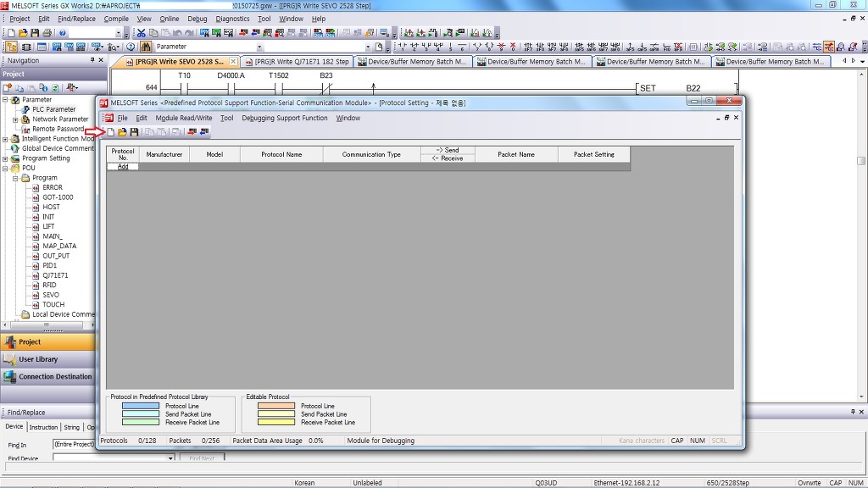The width and height of the screenshot is (868, 488).
Task: Click Open folder icon in Protocol Setting toolbar
Action: 122,132
